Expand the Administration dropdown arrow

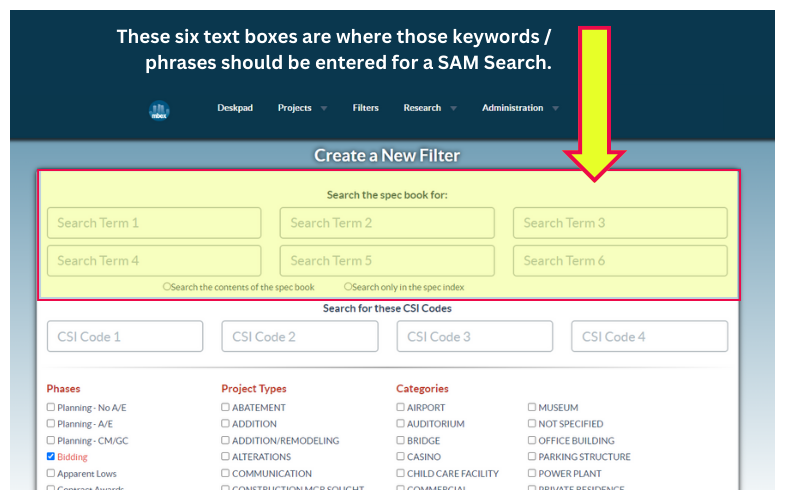(555, 109)
